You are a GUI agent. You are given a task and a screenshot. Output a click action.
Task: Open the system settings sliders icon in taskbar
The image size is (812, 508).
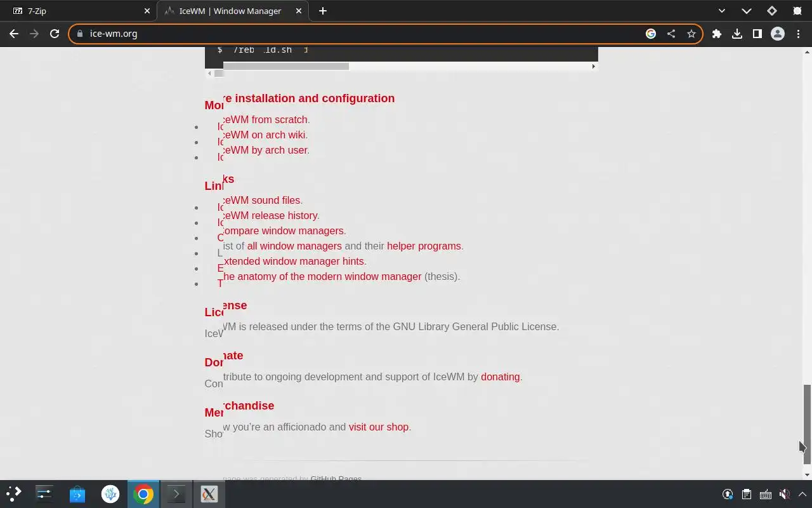point(44,493)
